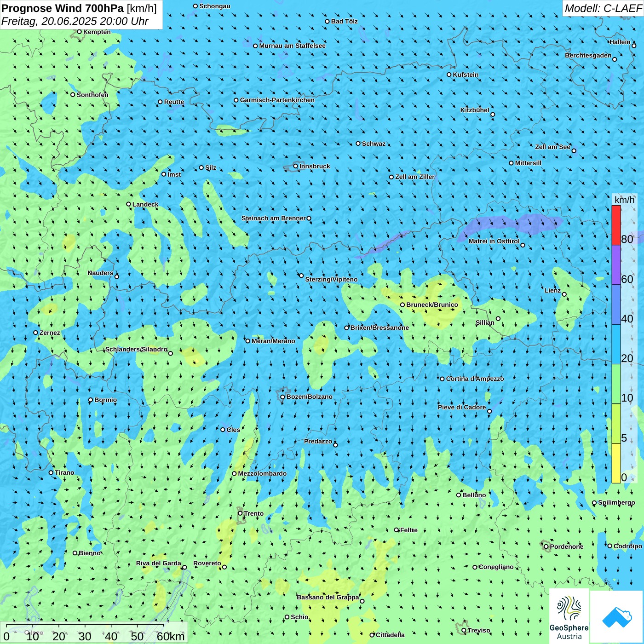
Task: Click the Pordenone label
Action: point(567,546)
